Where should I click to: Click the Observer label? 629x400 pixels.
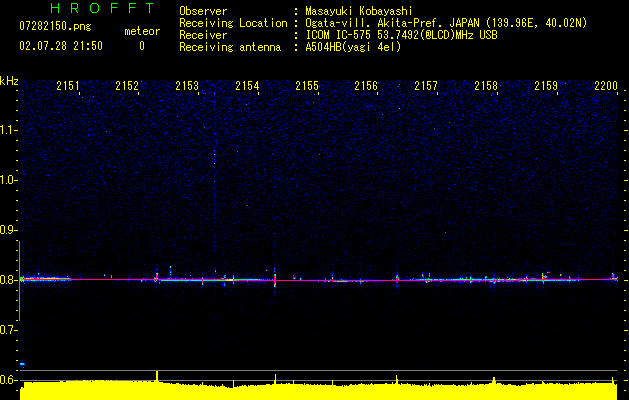203,11
